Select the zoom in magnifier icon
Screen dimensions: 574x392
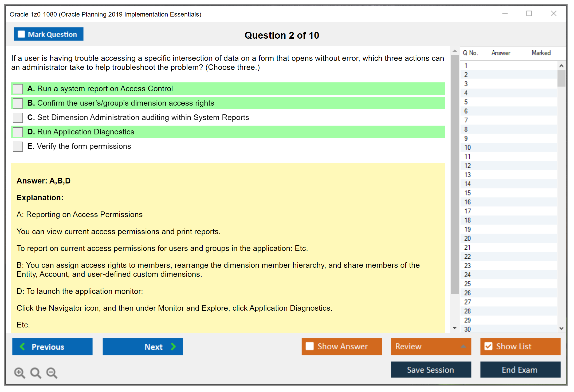pos(19,373)
